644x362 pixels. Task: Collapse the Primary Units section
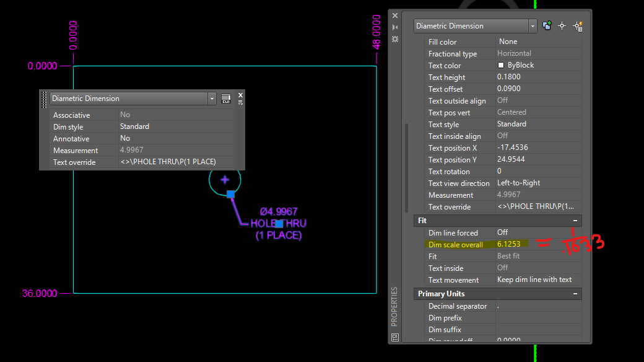point(576,293)
